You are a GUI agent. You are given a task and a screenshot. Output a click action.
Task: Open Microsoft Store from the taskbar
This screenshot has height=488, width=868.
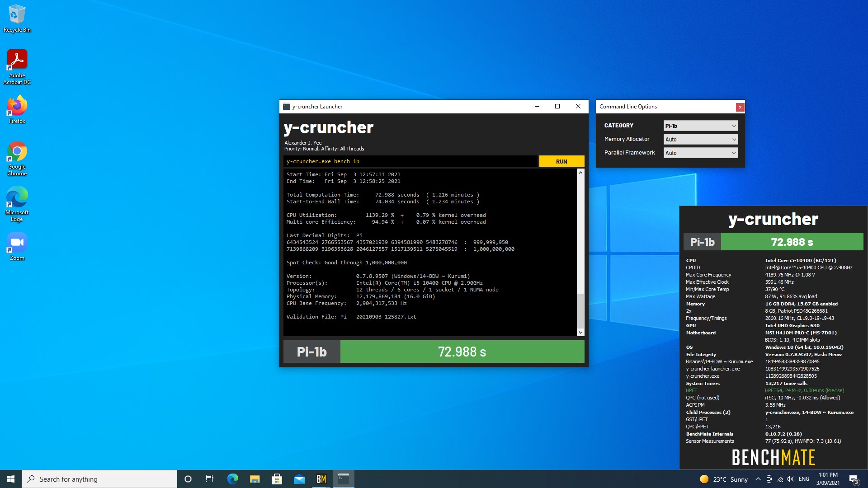click(277, 479)
